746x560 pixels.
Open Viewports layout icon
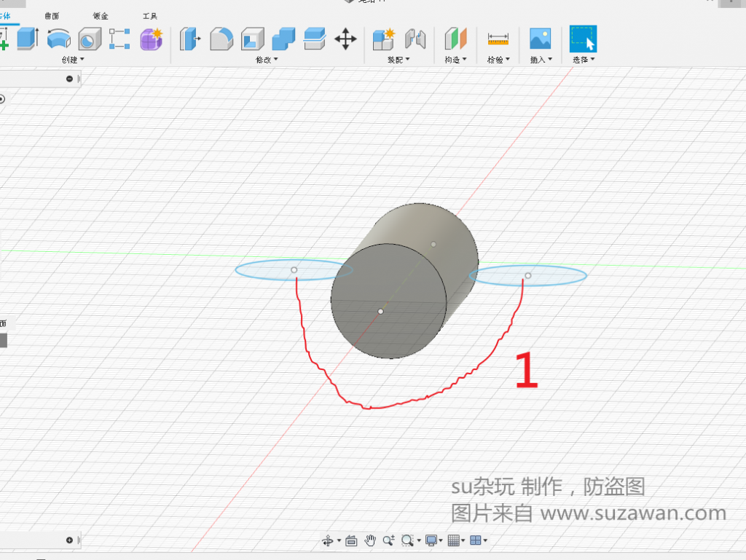point(475,540)
